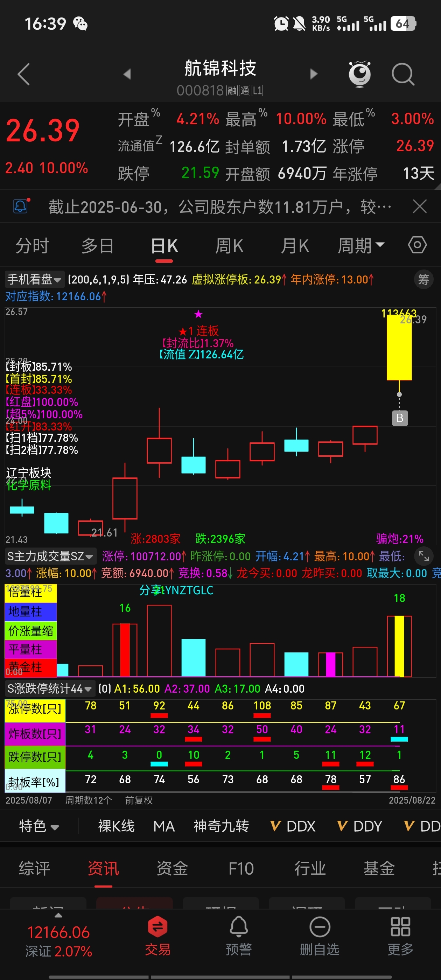Image resolution: width=441 pixels, height=980 pixels.
Task: Open 资讯 news tab
Action: tap(104, 869)
